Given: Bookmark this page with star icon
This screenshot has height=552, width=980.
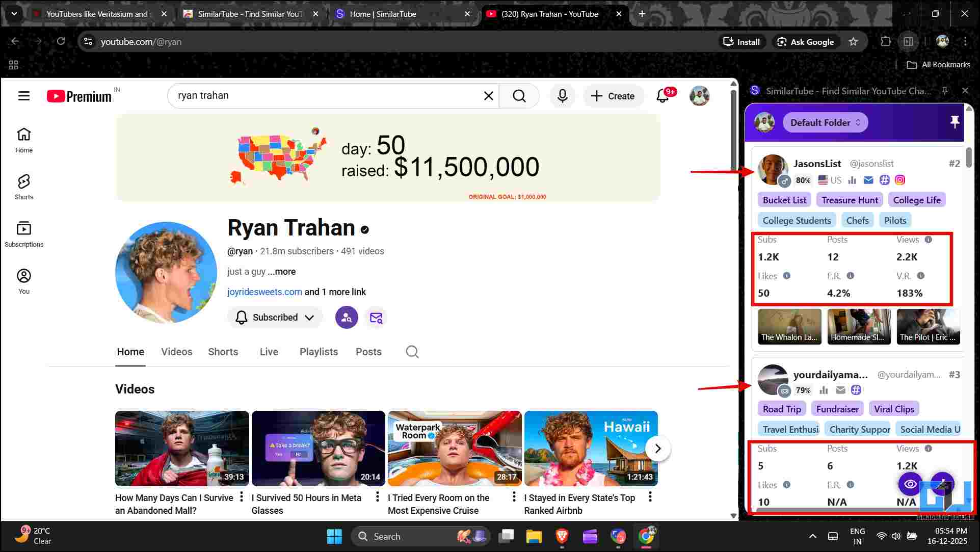Looking at the screenshot, I should coord(854,42).
